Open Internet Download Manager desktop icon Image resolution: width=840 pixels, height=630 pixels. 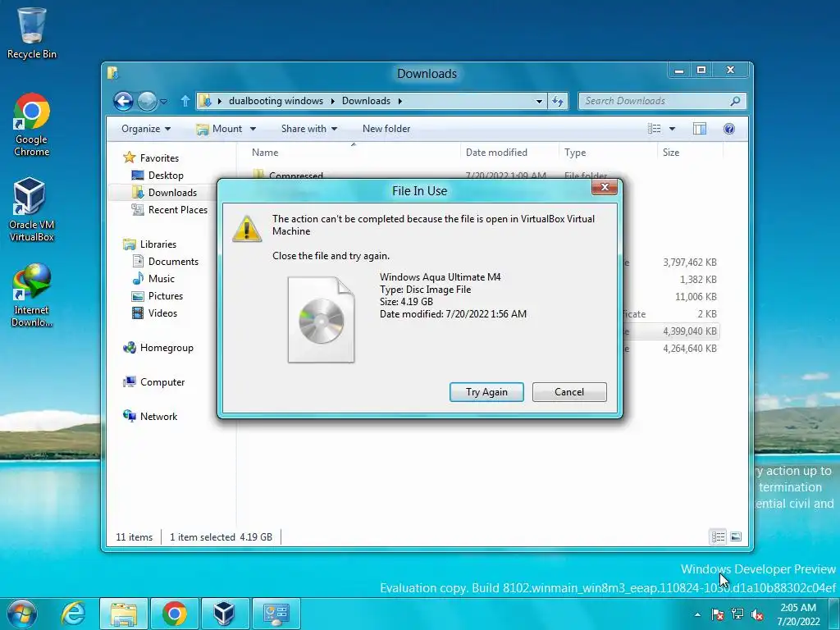(x=31, y=295)
